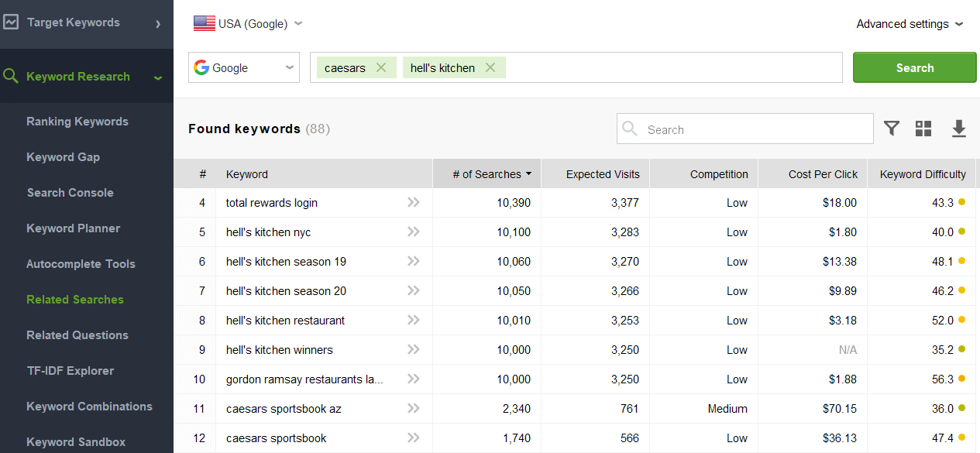Click the Competition column header
The width and height of the screenshot is (980, 453).
(703, 174)
